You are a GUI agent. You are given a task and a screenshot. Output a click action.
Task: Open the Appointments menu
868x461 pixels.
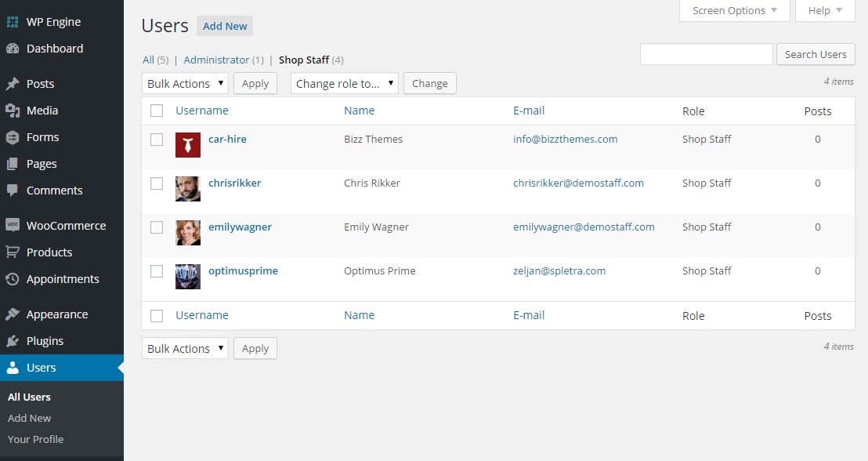coord(62,278)
